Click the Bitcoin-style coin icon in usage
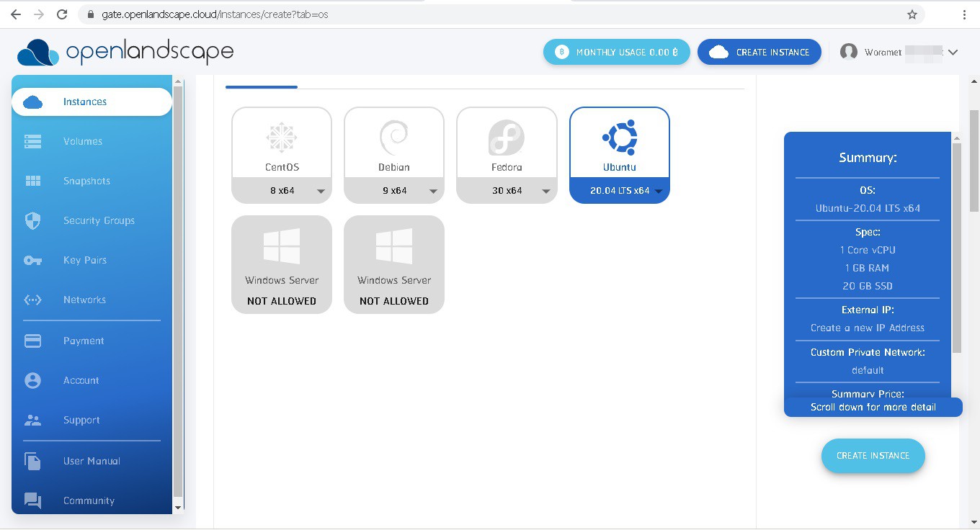Image resolution: width=980 pixels, height=530 pixels. click(x=562, y=52)
